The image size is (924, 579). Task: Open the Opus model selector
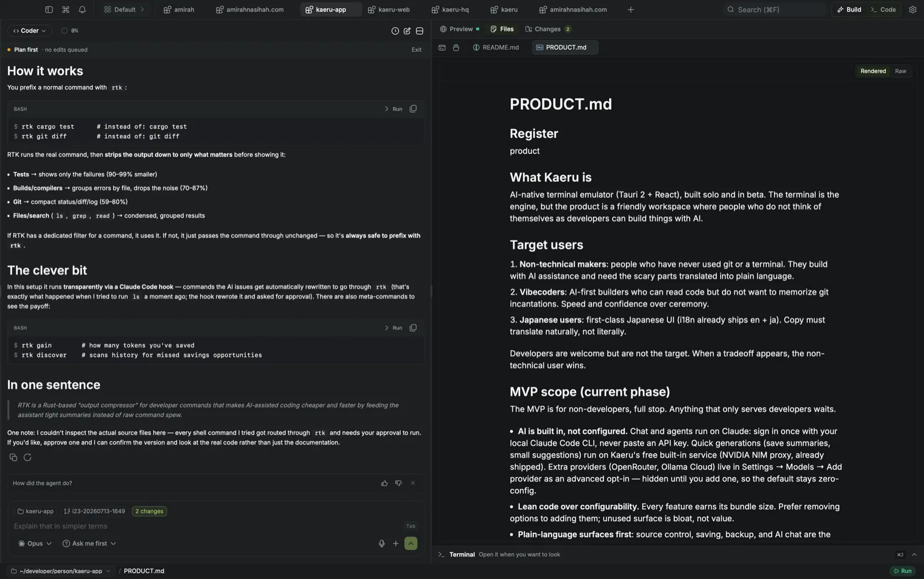(35, 543)
